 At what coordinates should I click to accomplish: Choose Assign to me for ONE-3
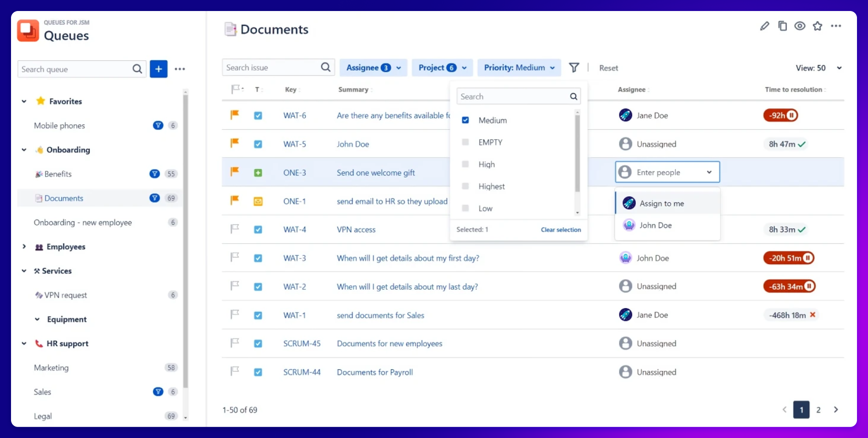[x=661, y=203]
